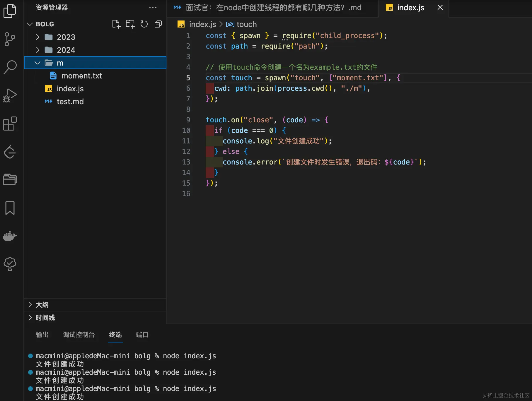Click the touch symbol icon in breadcrumb
The width and height of the screenshot is (532, 401).
coord(230,24)
